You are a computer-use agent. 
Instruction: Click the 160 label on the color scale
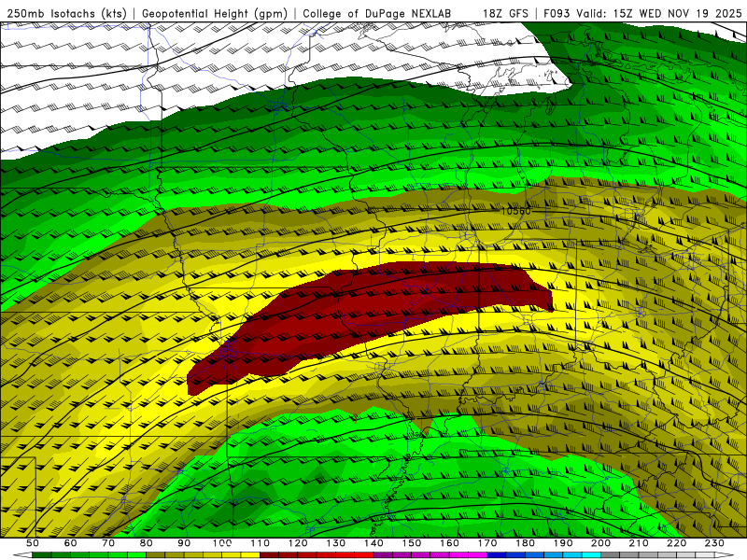pos(450,543)
